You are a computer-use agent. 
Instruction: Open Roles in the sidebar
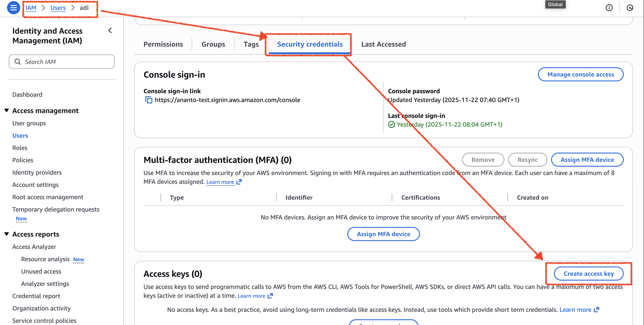pos(20,148)
